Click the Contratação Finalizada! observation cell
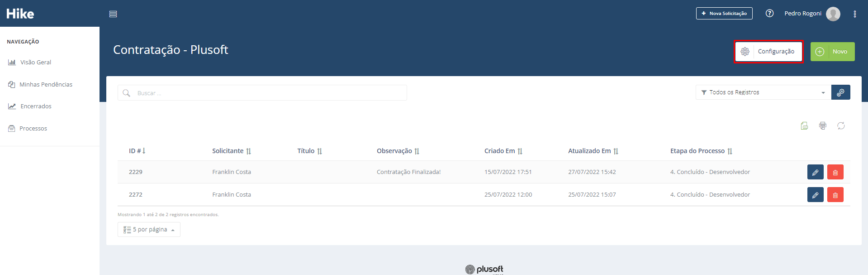 pyautogui.click(x=409, y=172)
